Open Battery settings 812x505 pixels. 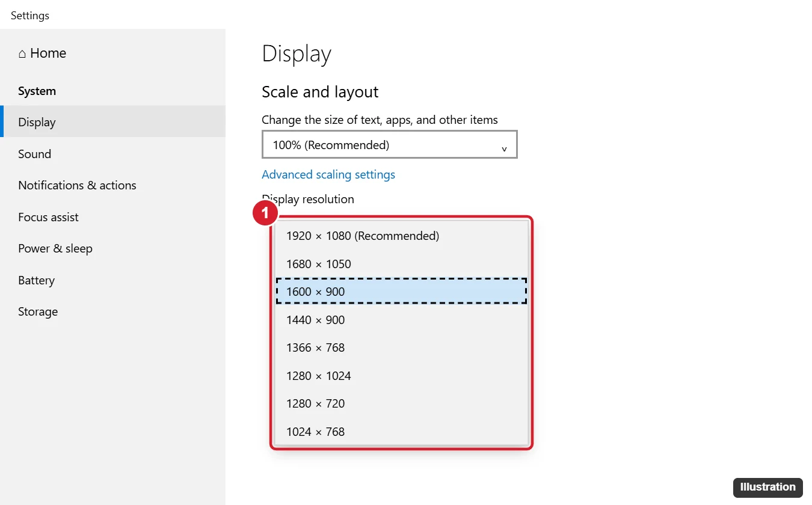(x=113, y=280)
